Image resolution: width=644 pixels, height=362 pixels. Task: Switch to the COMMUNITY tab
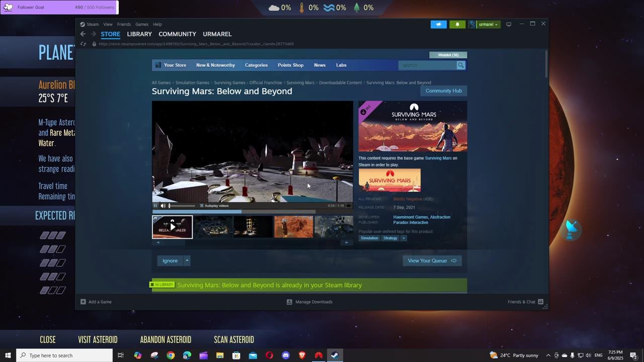coord(177,34)
